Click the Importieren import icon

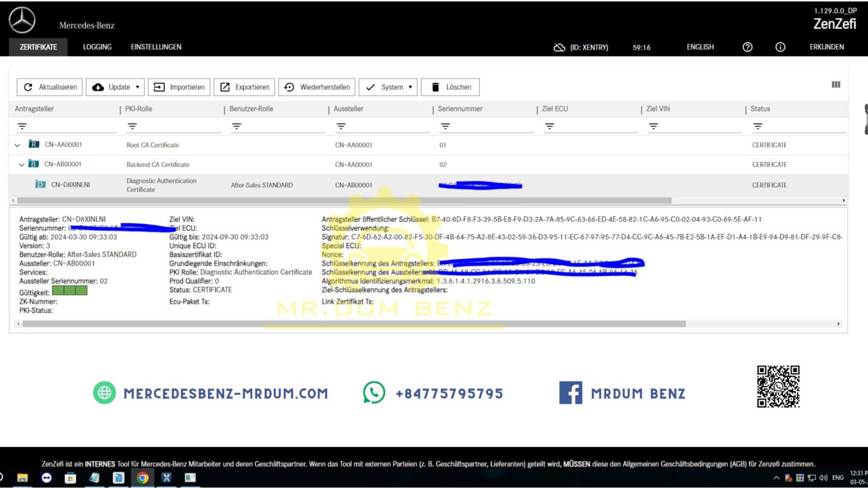(159, 86)
